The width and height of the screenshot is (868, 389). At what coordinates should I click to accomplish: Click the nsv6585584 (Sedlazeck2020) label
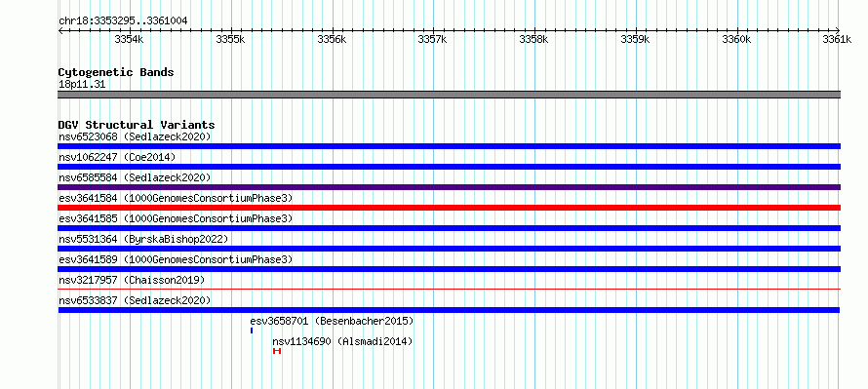tap(135, 177)
